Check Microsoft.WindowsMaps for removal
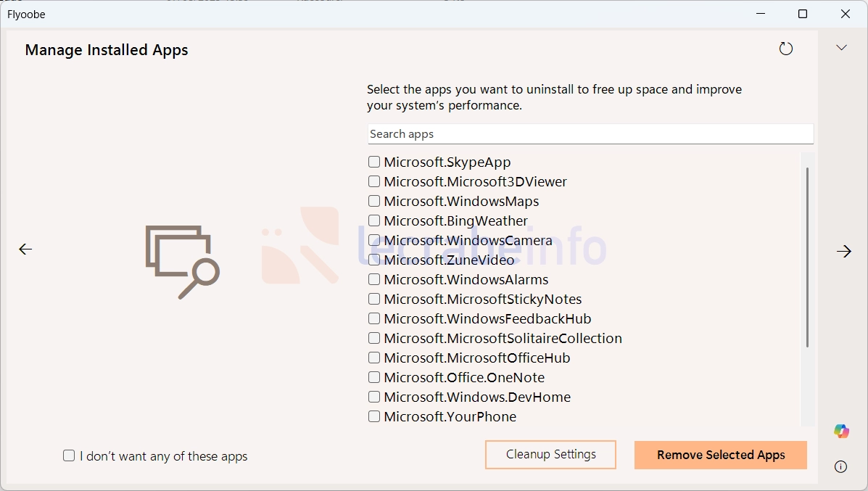The width and height of the screenshot is (868, 491). (x=374, y=201)
